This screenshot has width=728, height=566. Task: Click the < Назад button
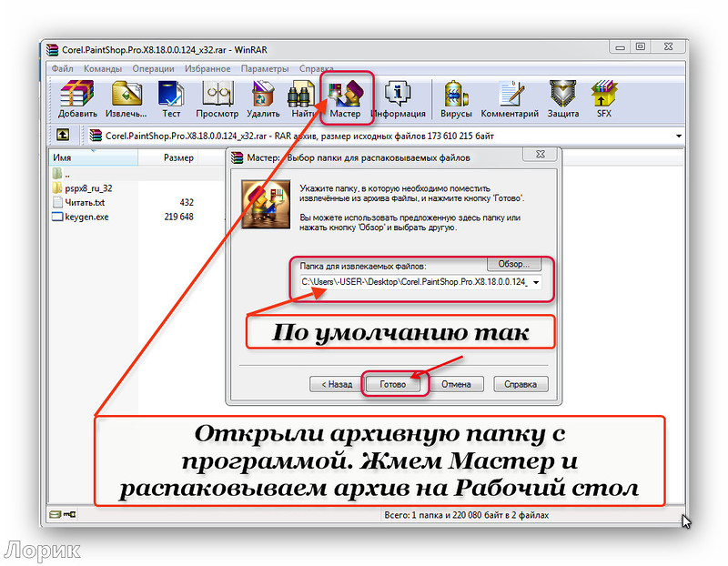pos(337,384)
